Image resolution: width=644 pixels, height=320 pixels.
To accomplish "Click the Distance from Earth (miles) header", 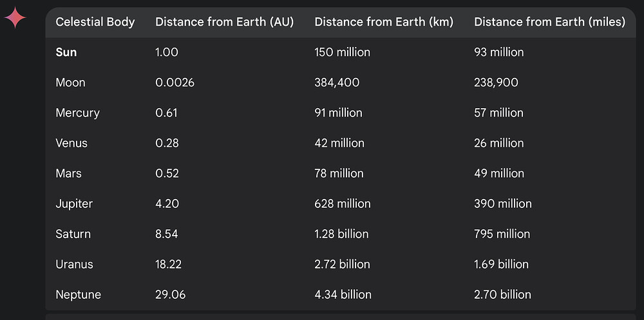I will [x=550, y=22].
